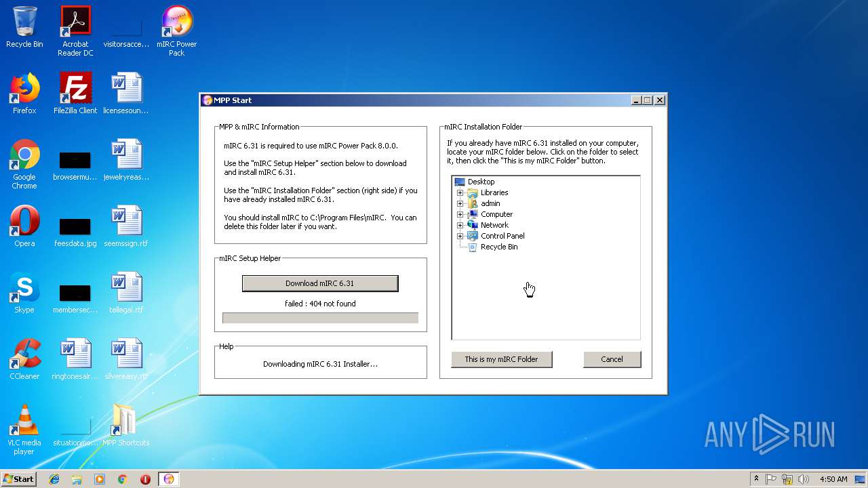Viewport: 868px width, 488px height.
Task: Open browsermu desktop file
Action: tap(75, 164)
